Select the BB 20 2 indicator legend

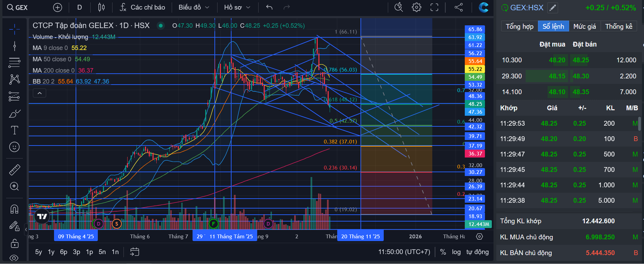click(x=43, y=81)
